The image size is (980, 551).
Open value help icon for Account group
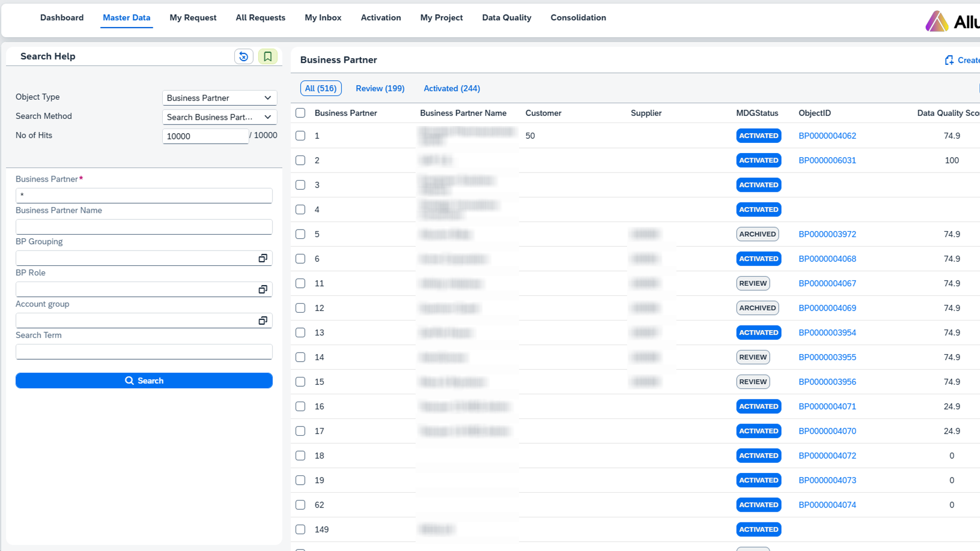tap(263, 320)
